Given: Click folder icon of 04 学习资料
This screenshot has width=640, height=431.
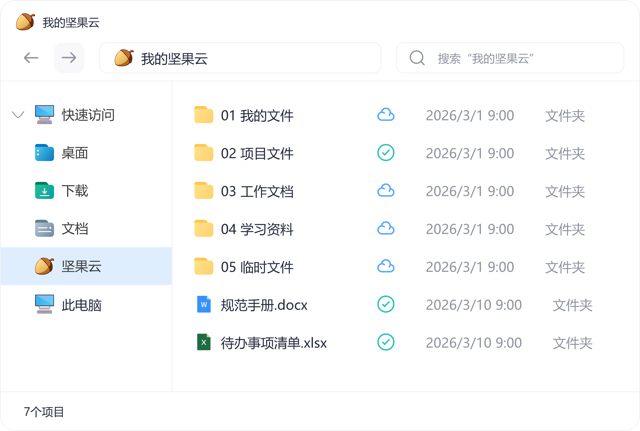Looking at the screenshot, I should click(204, 229).
